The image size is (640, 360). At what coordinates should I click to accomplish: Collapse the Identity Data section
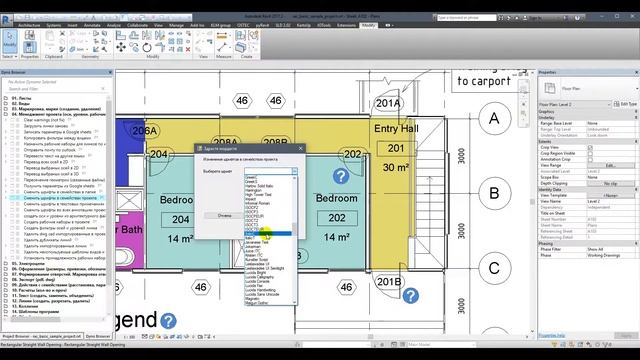636,189
